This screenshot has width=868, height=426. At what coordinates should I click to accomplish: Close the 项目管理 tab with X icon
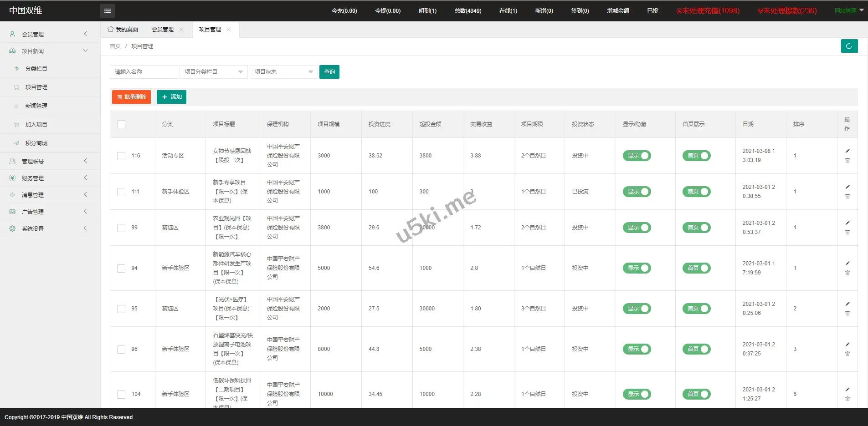tap(229, 30)
